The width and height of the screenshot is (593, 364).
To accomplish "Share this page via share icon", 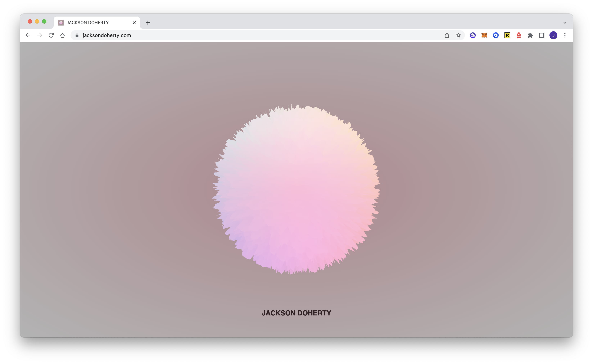I will coord(447,35).
